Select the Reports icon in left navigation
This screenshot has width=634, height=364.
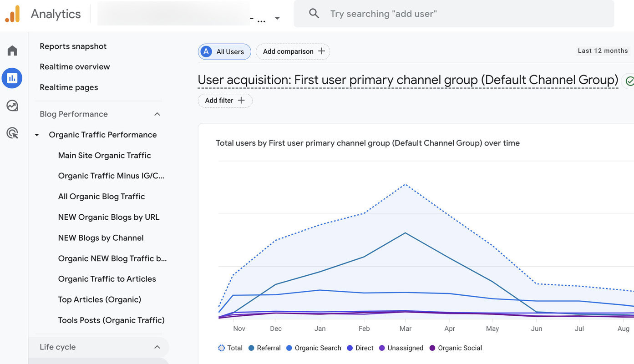pyautogui.click(x=11, y=78)
